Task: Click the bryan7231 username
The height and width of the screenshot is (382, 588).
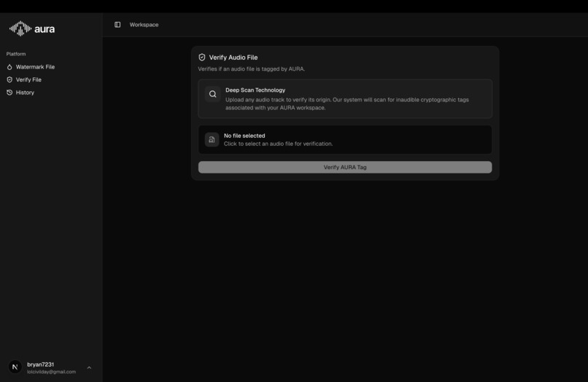Action: [x=41, y=365]
